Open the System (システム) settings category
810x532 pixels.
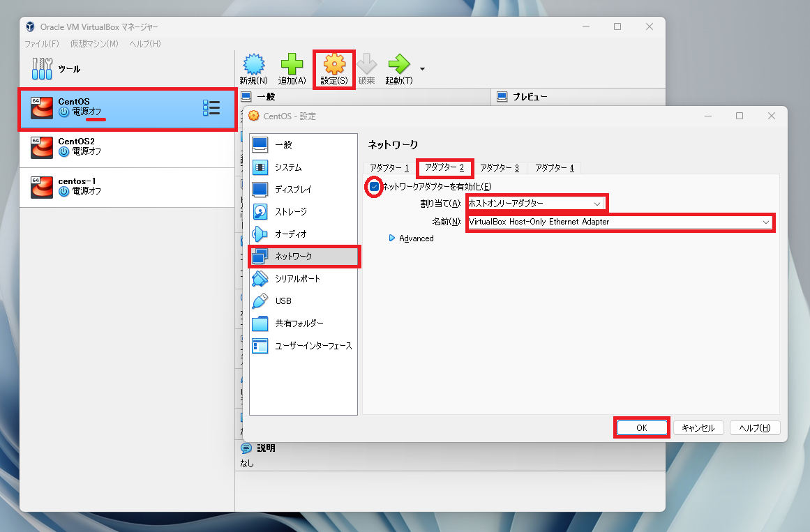303,167
